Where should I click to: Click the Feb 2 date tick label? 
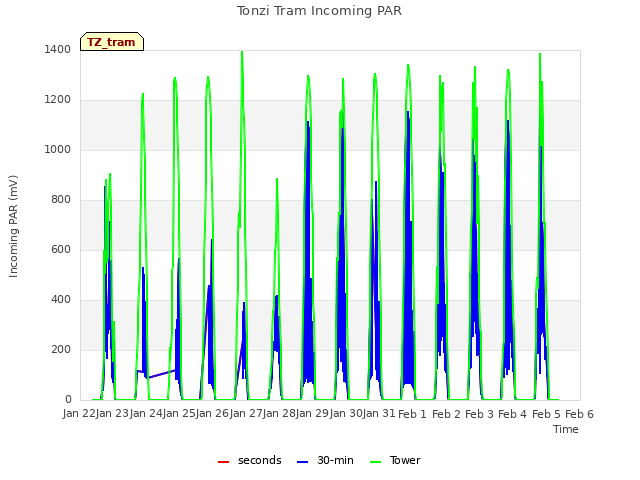[x=446, y=414]
